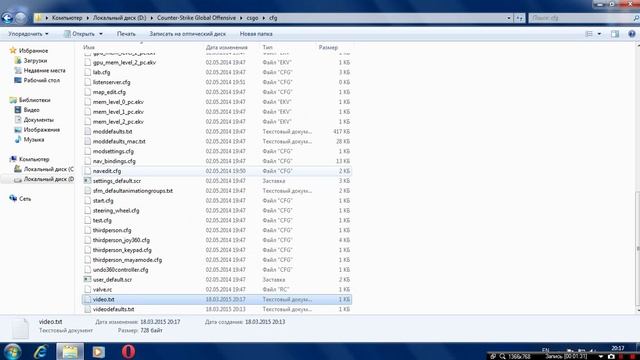Click the folder icon in the address bar
Viewport: 640px width, 360px height.
(x=38, y=18)
